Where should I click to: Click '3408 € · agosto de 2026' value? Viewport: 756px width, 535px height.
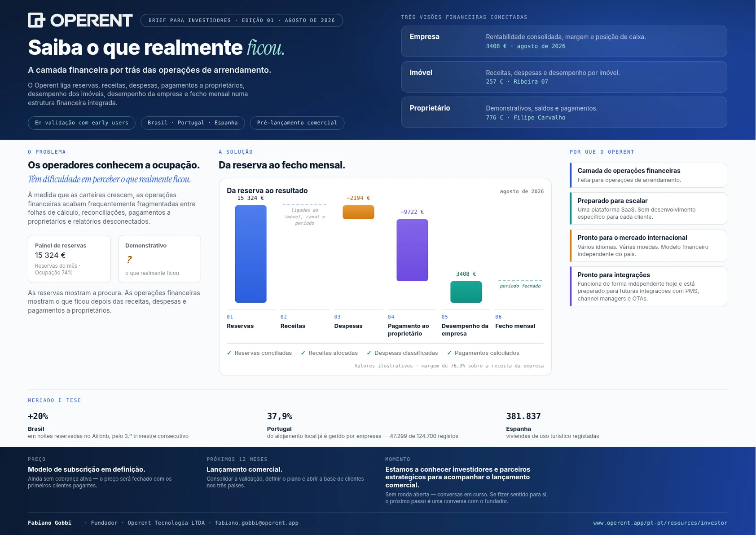click(525, 46)
